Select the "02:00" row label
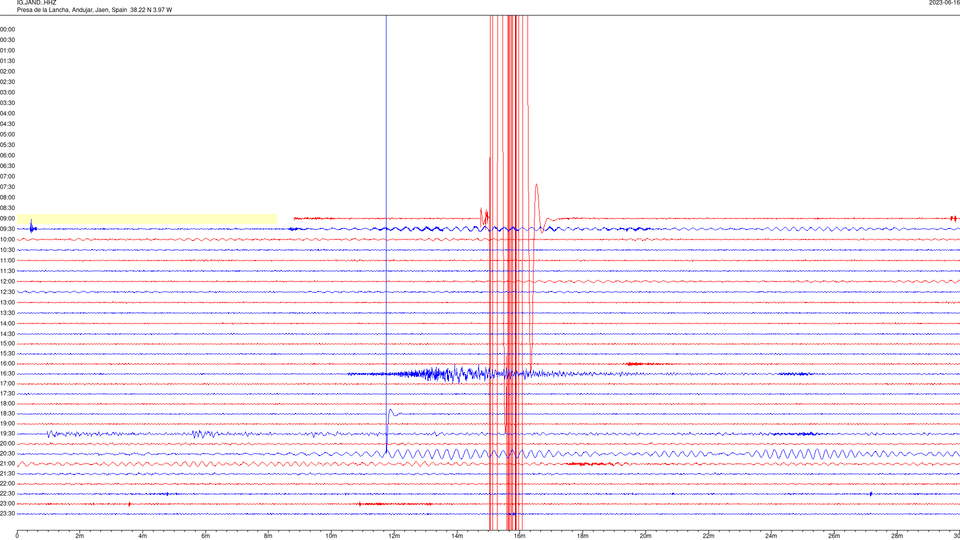 point(7,71)
